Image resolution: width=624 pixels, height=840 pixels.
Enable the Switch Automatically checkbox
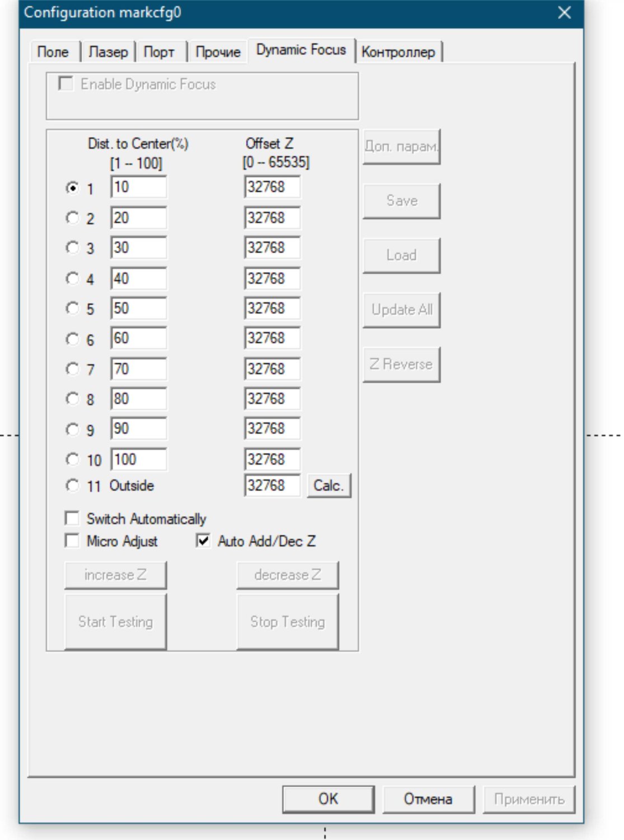(x=72, y=519)
